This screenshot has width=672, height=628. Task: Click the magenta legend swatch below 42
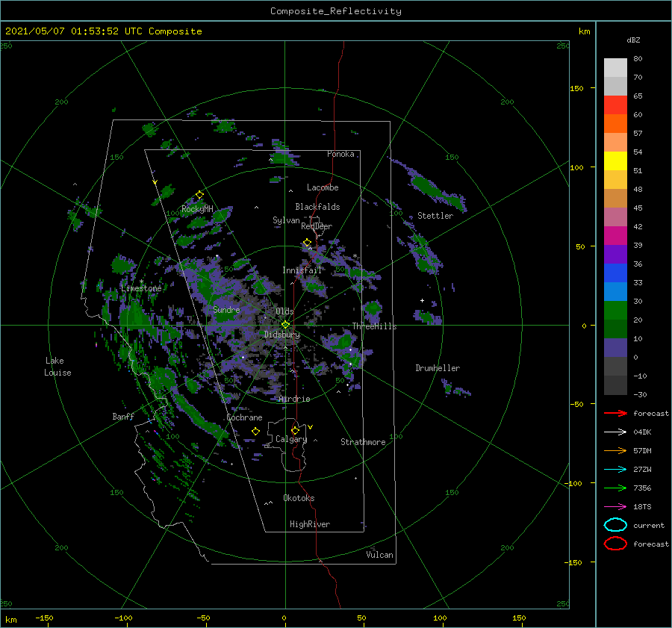[x=615, y=235]
